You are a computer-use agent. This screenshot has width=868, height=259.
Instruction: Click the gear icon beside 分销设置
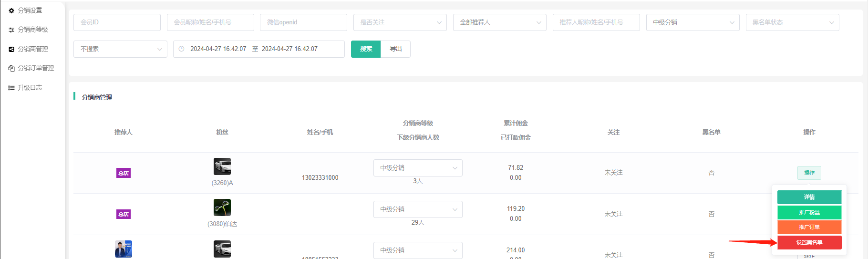point(11,10)
